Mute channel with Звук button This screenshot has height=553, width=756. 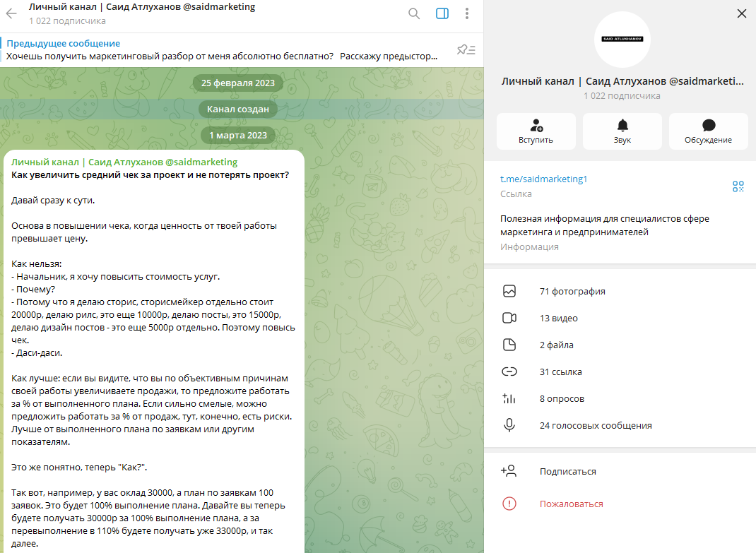pyautogui.click(x=622, y=131)
